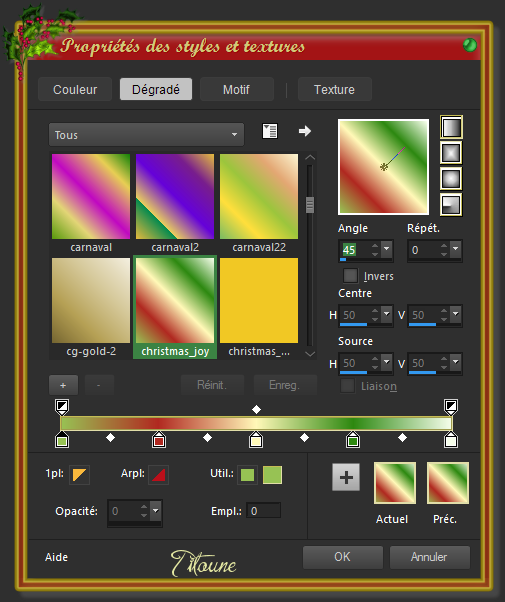Choose the carnaval2 gradient thumbnail

point(175,203)
